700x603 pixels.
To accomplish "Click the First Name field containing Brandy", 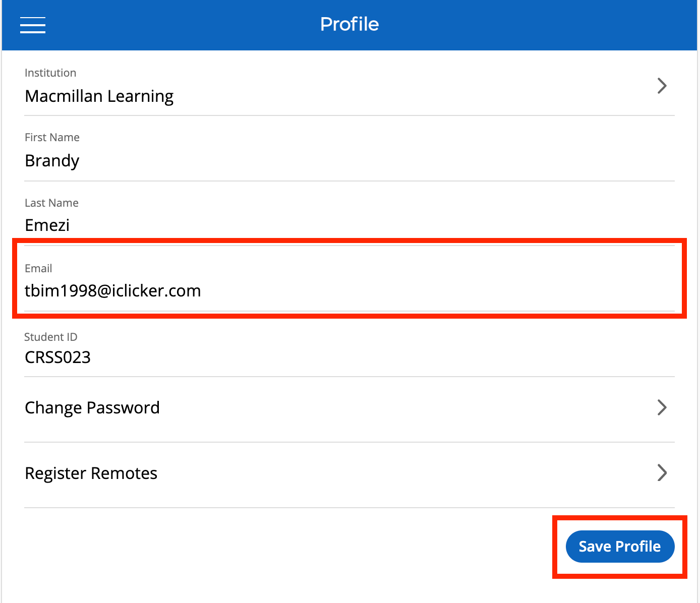I will tap(52, 160).
